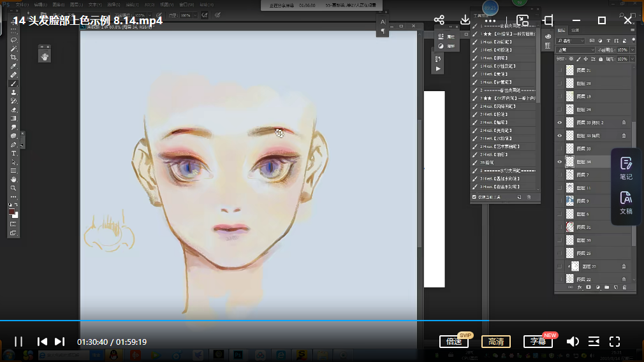Go to the previous video
The height and width of the screenshot is (362, 644).
42,342
